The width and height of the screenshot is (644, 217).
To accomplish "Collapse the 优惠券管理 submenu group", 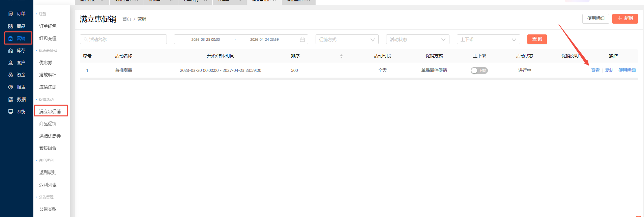I will [x=47, y=51].
